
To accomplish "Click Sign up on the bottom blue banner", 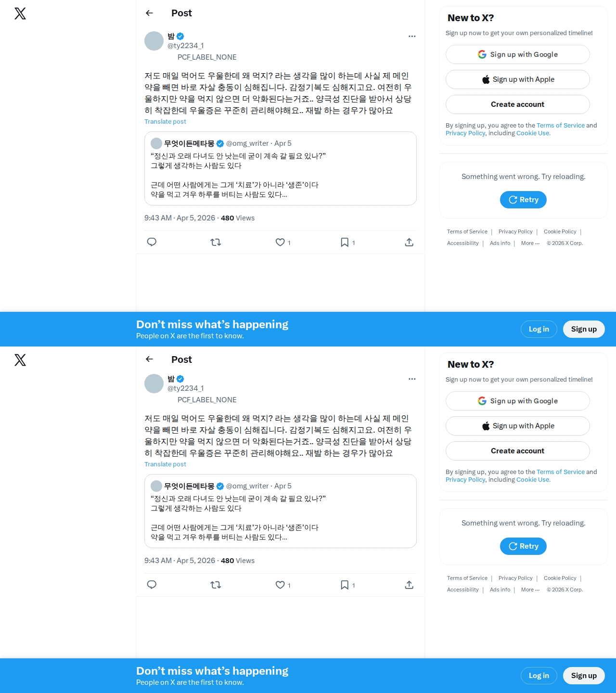I will [x=584, y=676].
